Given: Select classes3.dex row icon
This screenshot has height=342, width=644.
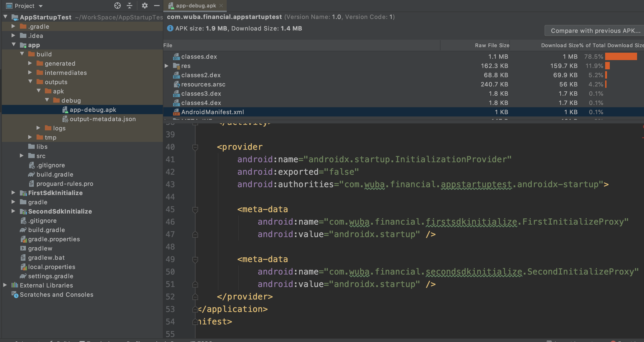Looking at the screenshot, I should pos(176,94).
